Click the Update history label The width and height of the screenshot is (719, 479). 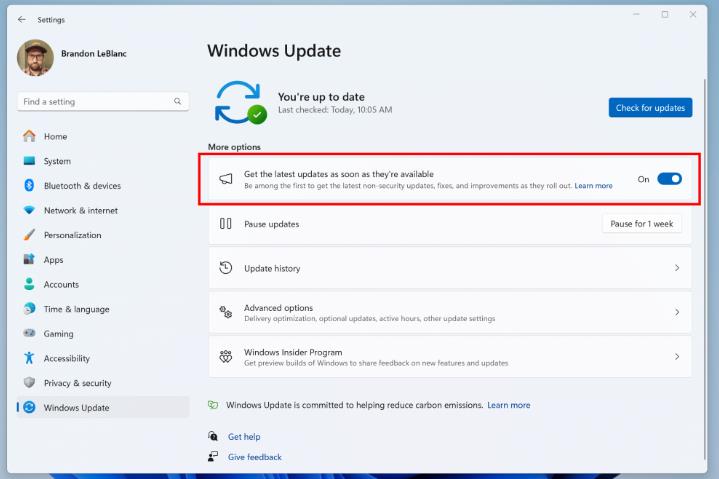[272, 269]
